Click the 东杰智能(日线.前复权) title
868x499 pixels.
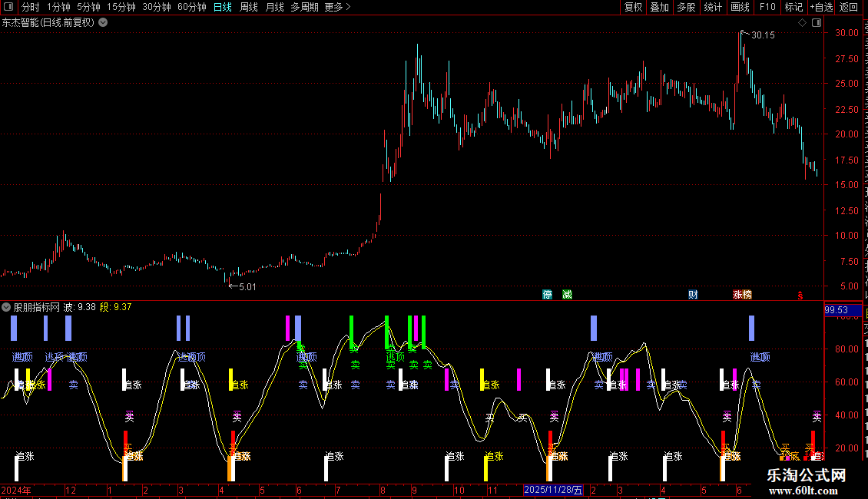pyautogui.click(x=48, y=23)
